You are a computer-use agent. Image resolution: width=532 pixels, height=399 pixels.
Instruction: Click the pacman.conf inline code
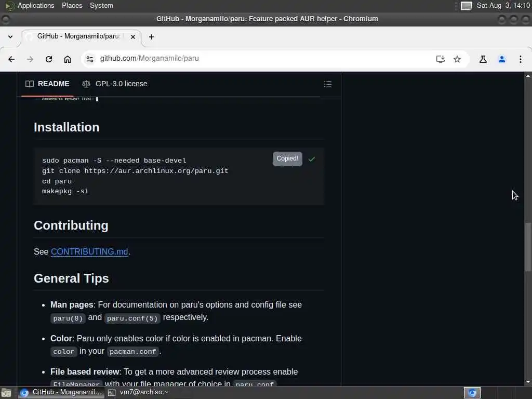click(x=132, y=352)
